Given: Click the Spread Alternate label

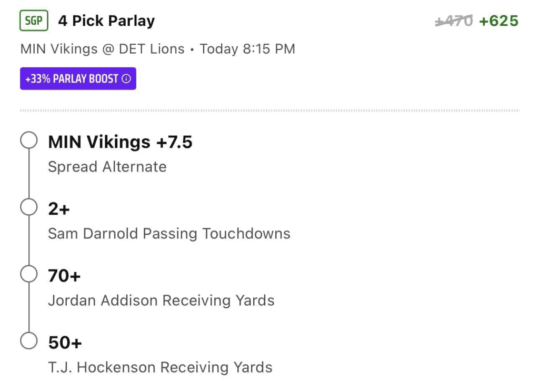Looking at the screenshot, I should click(x=107, y=167).
